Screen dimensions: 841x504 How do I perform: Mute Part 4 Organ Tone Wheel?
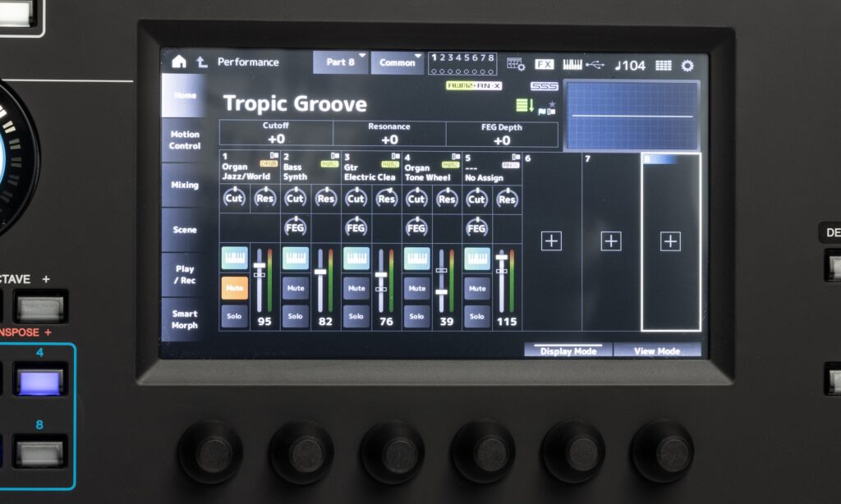[x=416, y=288]
